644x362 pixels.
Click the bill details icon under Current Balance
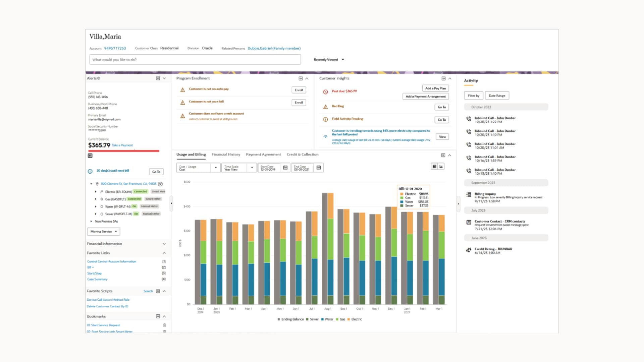(x=90, y=156)
